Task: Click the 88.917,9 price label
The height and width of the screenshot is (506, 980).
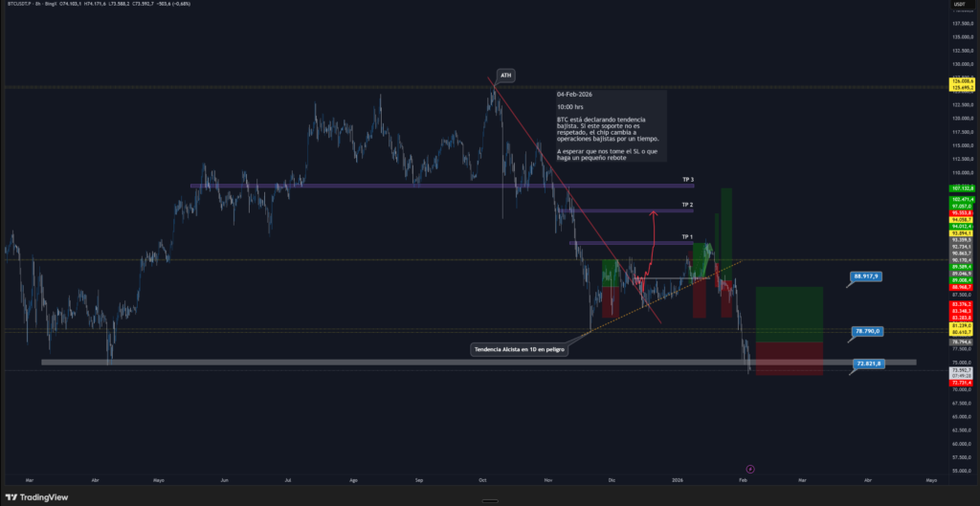Action: (868, 276)
